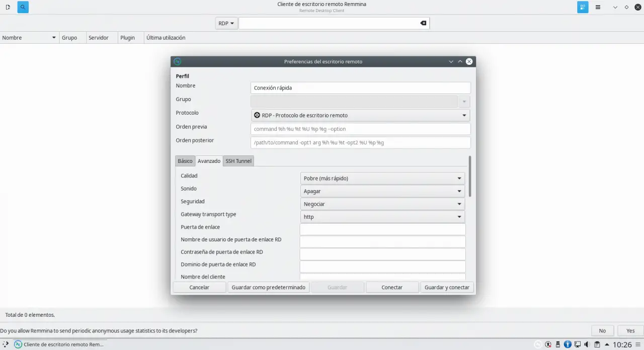Click the preferences dialog vertical scrollbar
The width and height of the screenshot is (644, 350).
470,176
